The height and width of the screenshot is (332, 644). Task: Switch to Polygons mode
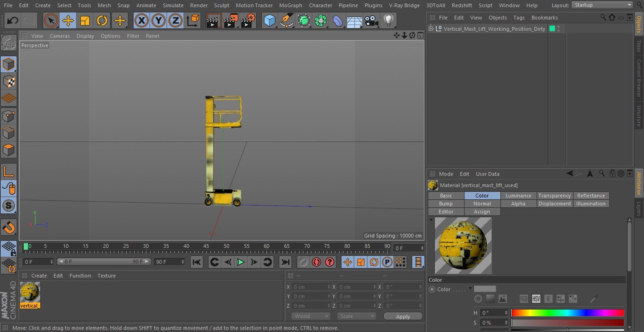(x=9, y=150)
